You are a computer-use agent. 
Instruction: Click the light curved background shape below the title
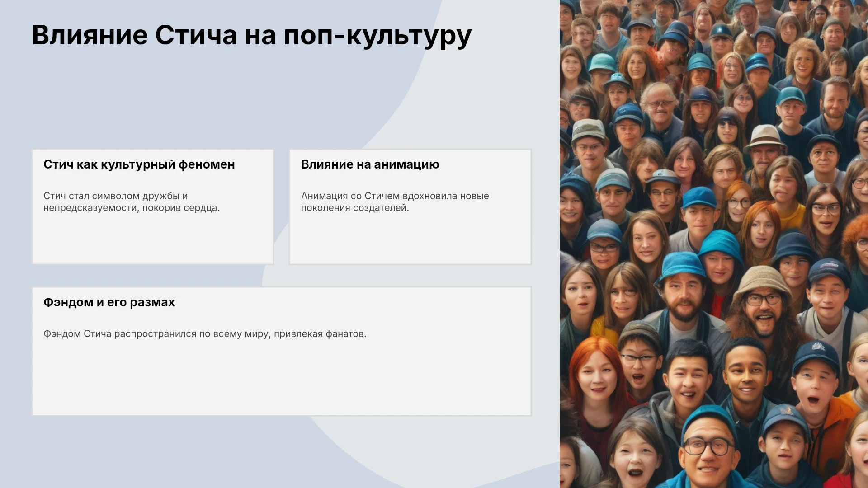(x=475, y=99)
